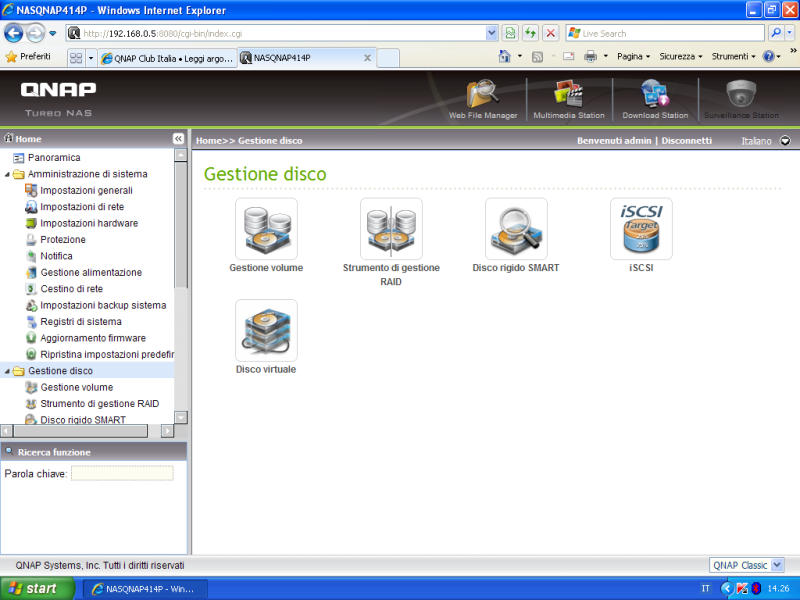The height and width of the screenshot is (600, 800).
Task: Launch Download Station
Action: pyautogui.click(x=655, y=97)
